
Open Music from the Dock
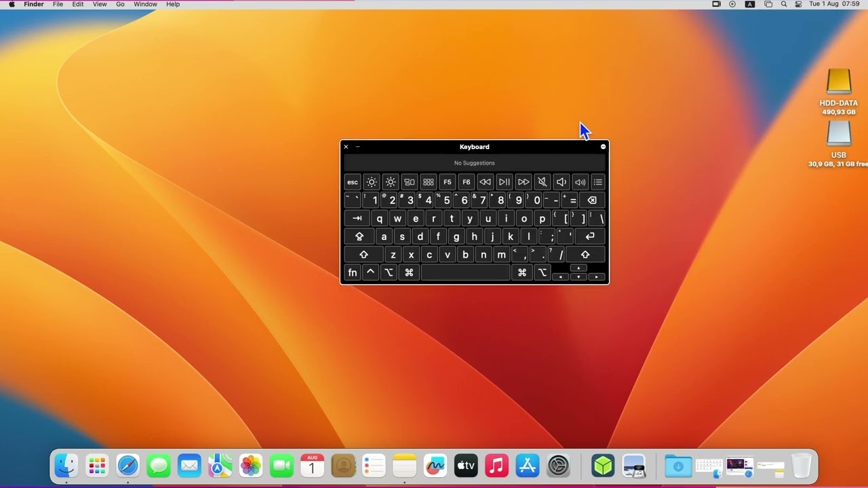click(x=497, y=466)
